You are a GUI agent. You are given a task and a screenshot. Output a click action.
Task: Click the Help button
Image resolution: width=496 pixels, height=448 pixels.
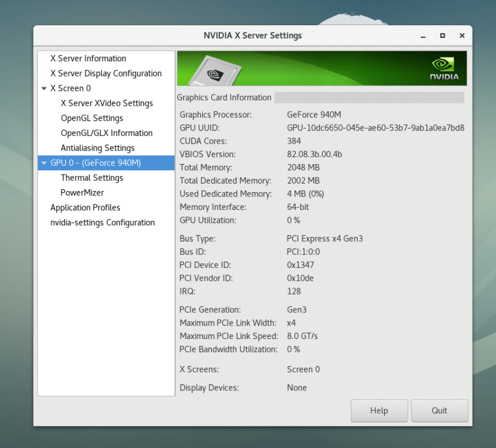pos(379,410)
